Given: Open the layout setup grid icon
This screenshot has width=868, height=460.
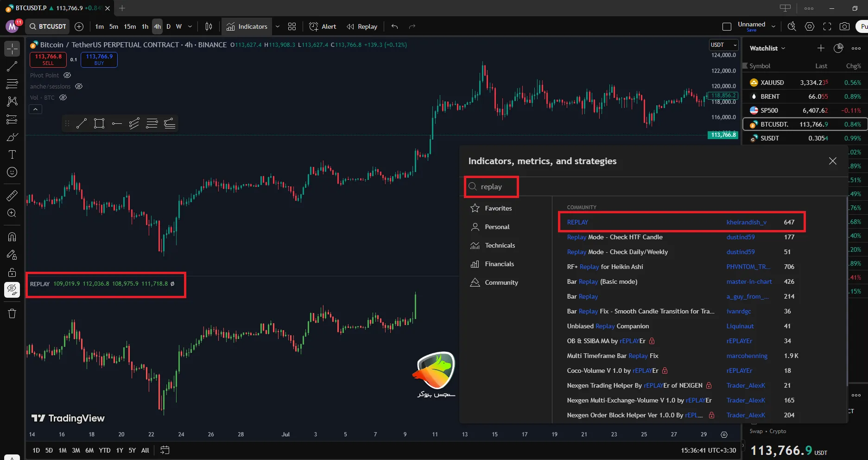Looking at the screenshot, I should [x=292, y=26].
